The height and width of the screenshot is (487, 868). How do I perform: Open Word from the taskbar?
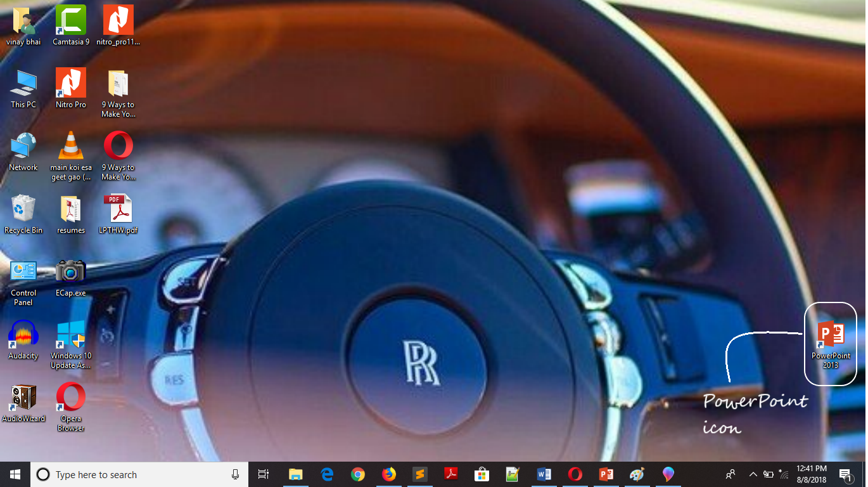[544, 474]
